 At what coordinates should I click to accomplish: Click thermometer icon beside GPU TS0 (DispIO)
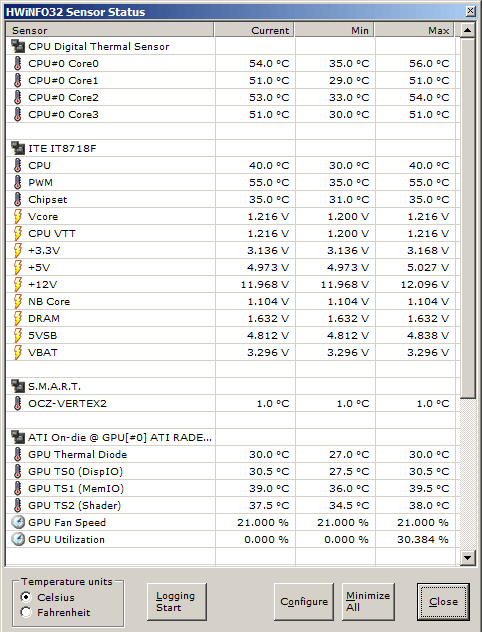coord(17,471)
